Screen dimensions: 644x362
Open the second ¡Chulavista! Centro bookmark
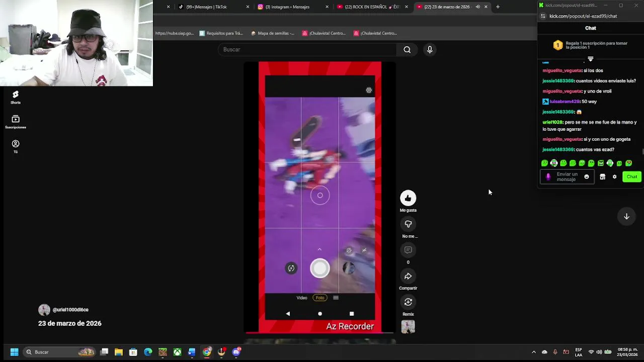(375, 33)
